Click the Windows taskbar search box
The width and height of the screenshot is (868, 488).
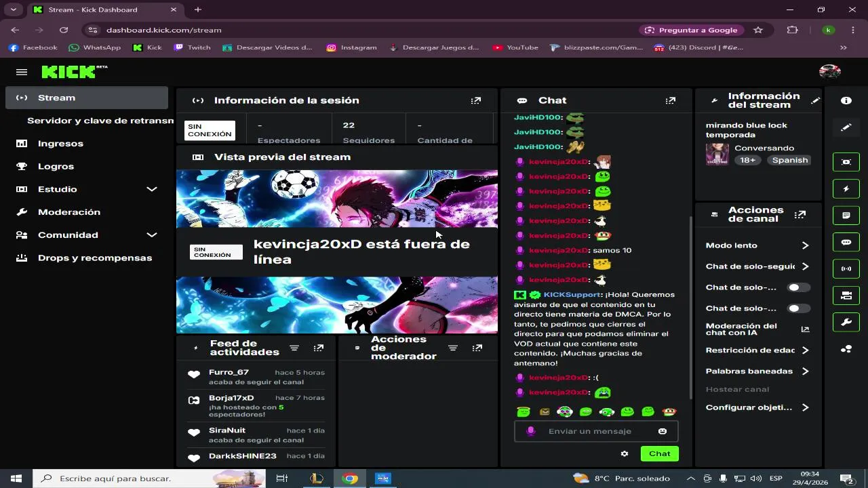point(149,479)
